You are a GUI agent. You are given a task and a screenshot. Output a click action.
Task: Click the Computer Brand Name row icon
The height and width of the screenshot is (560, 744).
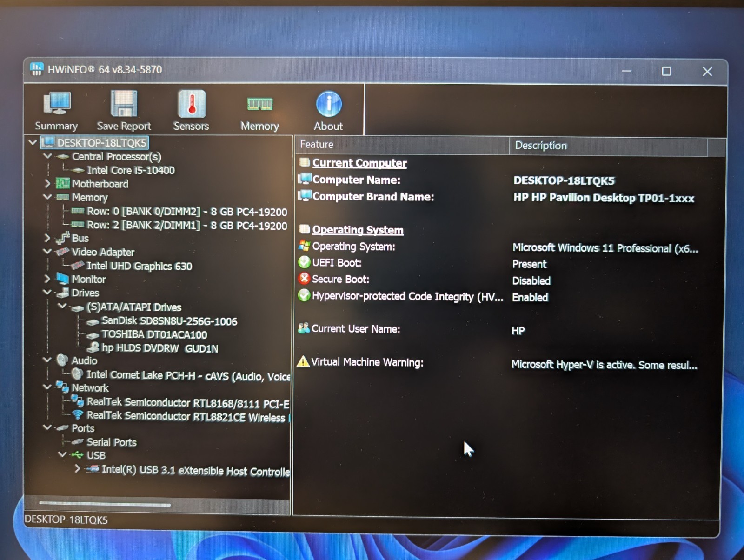click(x=305, y=196)
